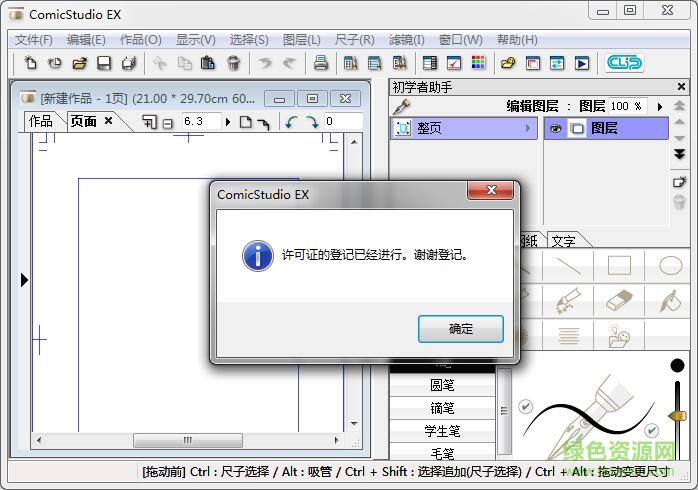Click the CLIP logo button
Screen dimensions: 698x490
624,63
